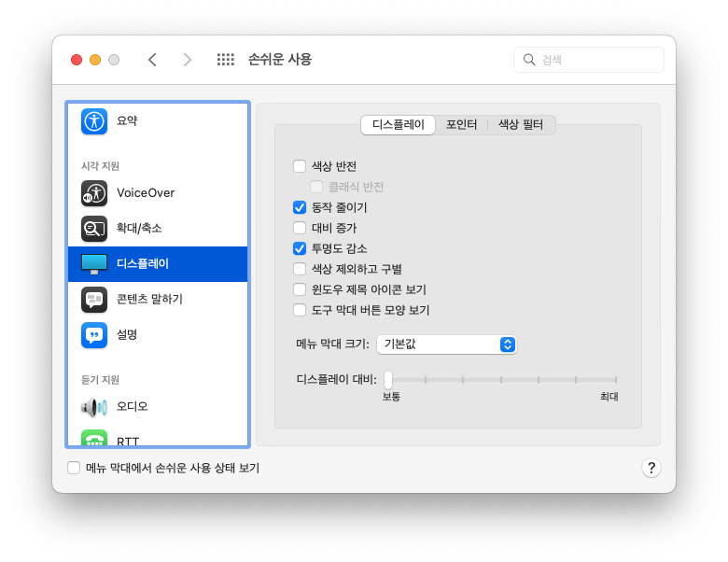Click the 최대 end of contrast slider

click(616, 380)
